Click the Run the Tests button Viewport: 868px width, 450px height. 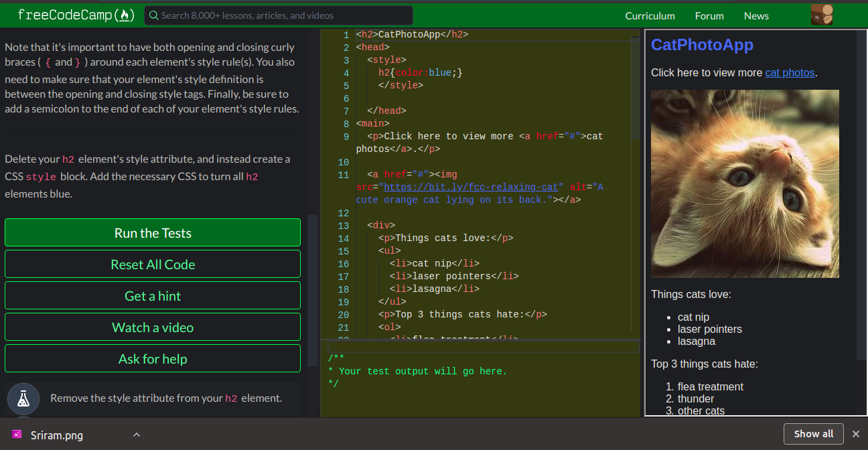[153, 233]
